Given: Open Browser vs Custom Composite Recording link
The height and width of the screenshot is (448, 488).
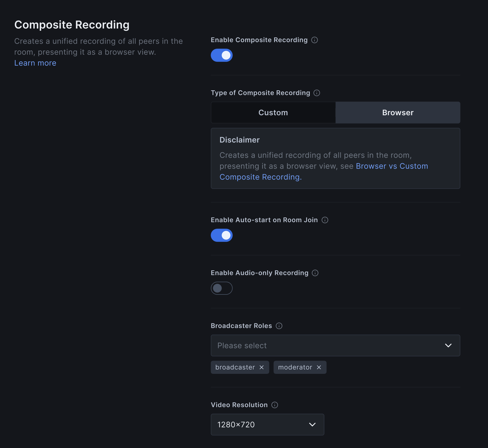Looking at the screenshot, I should click(x=392, y=166).
